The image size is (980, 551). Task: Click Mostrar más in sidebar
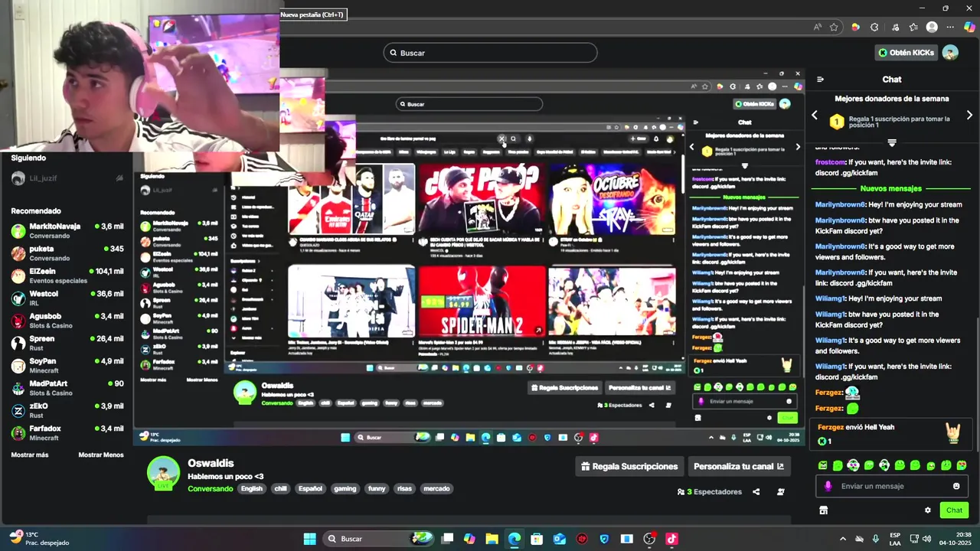(x=30, y=455)
